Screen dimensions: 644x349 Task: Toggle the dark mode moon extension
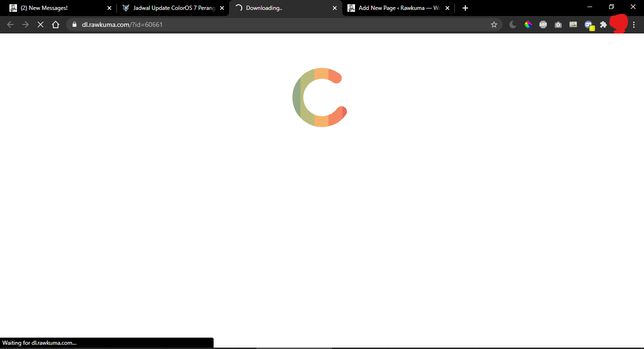point(513,24)
